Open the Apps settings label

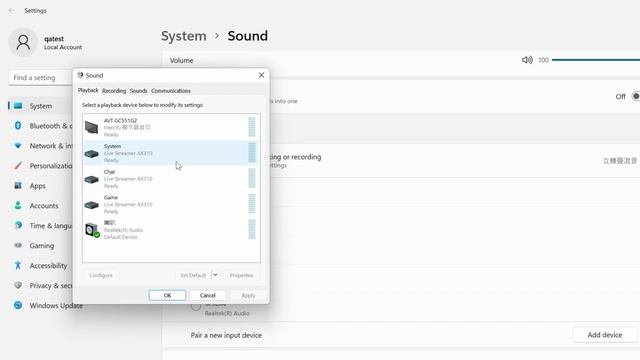click(x=38, y=186)
